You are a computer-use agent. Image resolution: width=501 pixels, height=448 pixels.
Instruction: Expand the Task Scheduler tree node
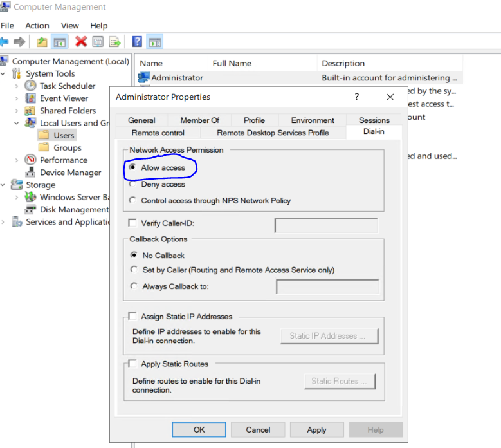coord(17,86)
